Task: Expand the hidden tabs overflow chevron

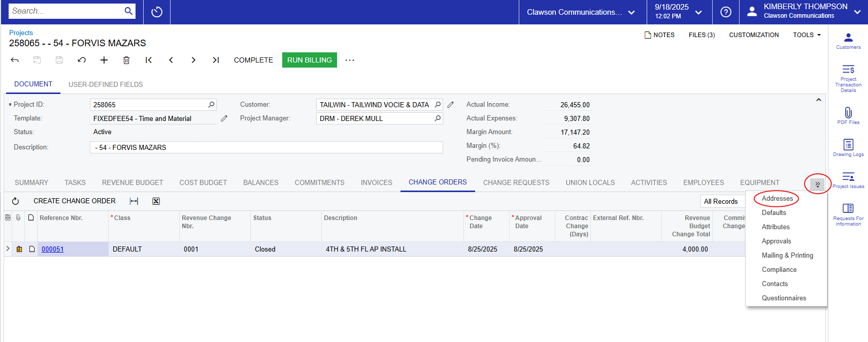Action: click(x=817, y=184)
